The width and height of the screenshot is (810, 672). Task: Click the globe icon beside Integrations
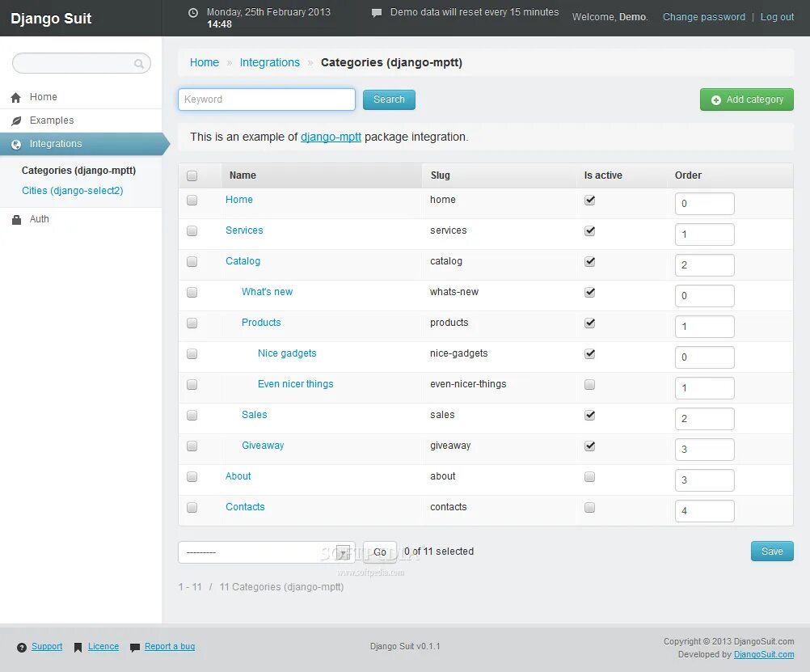coord(16,144)
